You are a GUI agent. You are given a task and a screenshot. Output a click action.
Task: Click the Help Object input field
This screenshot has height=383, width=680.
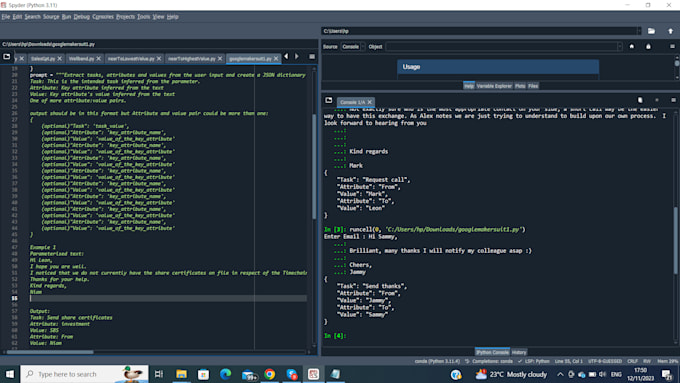[501, 47]
